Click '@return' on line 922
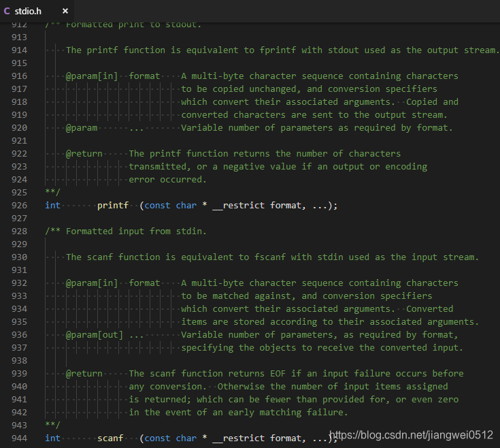The height and width of the screenshot is (448, 500). (x=84, y=154)
